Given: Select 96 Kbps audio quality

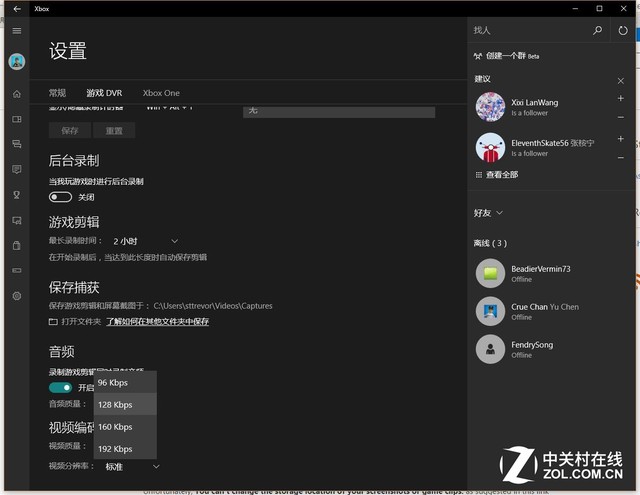Looking at the screenshot, I should click(x=125, y=382).
